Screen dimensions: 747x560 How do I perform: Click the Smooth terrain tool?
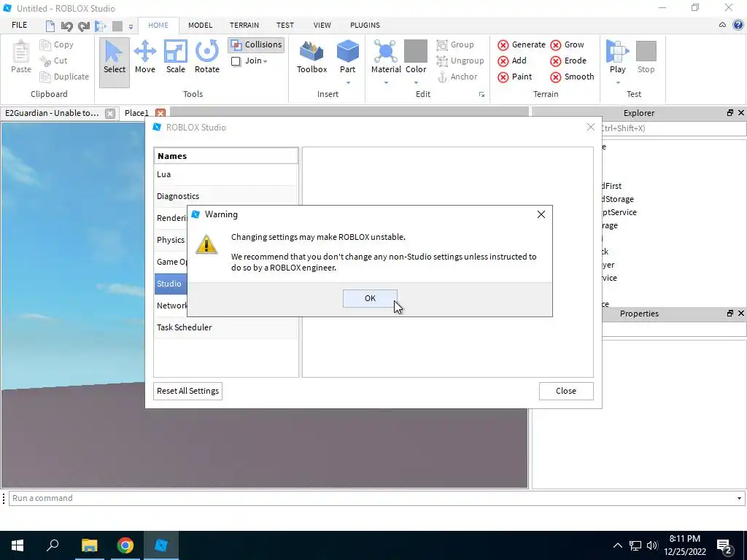572,77
